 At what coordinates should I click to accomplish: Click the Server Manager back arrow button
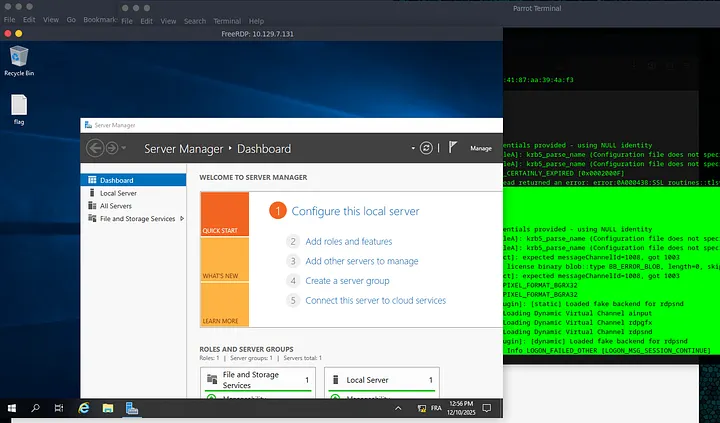click(95, 148)
